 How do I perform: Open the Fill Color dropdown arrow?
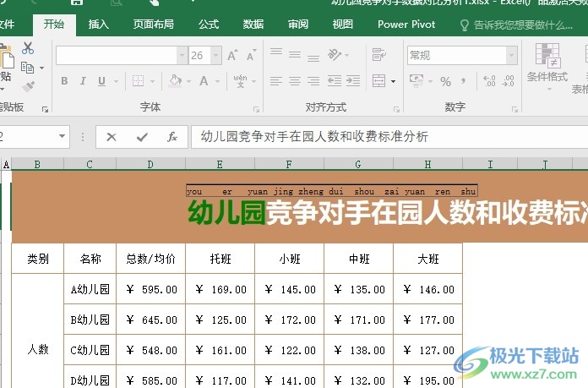[x=188, y=81]
